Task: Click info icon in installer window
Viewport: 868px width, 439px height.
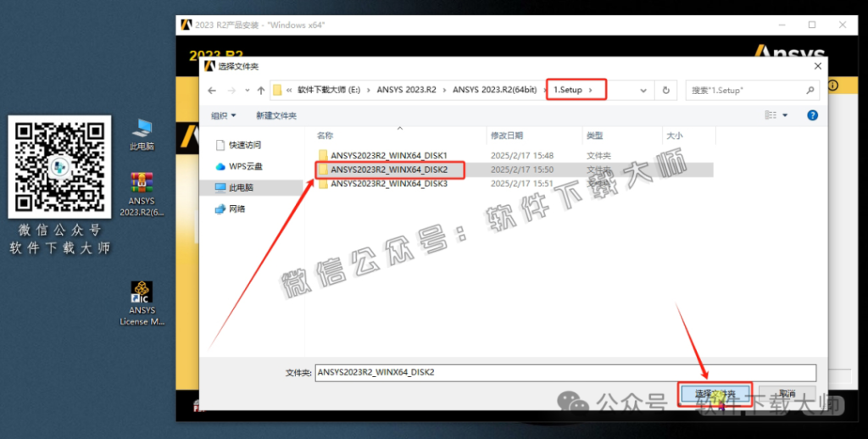Action: 832,86
